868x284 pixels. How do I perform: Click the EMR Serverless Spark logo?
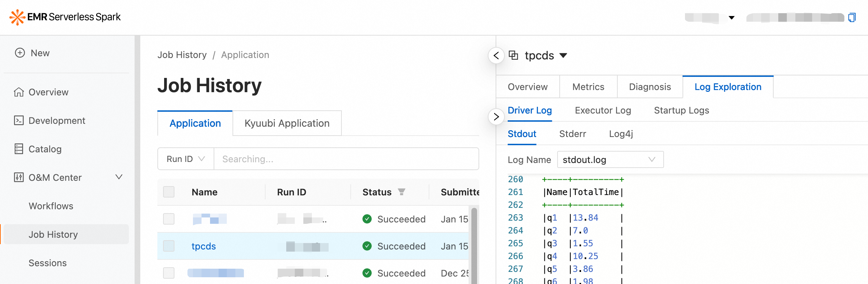tap(65, 17)
